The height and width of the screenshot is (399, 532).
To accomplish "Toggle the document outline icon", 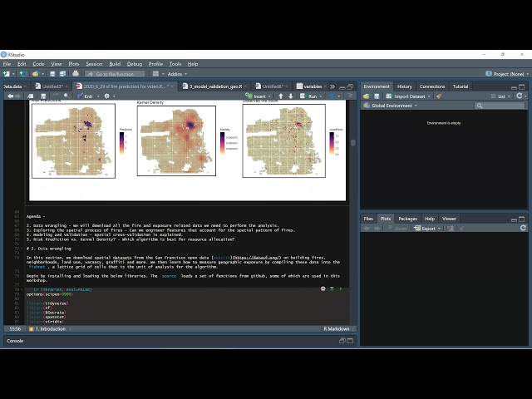I will [x=351, y=96].
